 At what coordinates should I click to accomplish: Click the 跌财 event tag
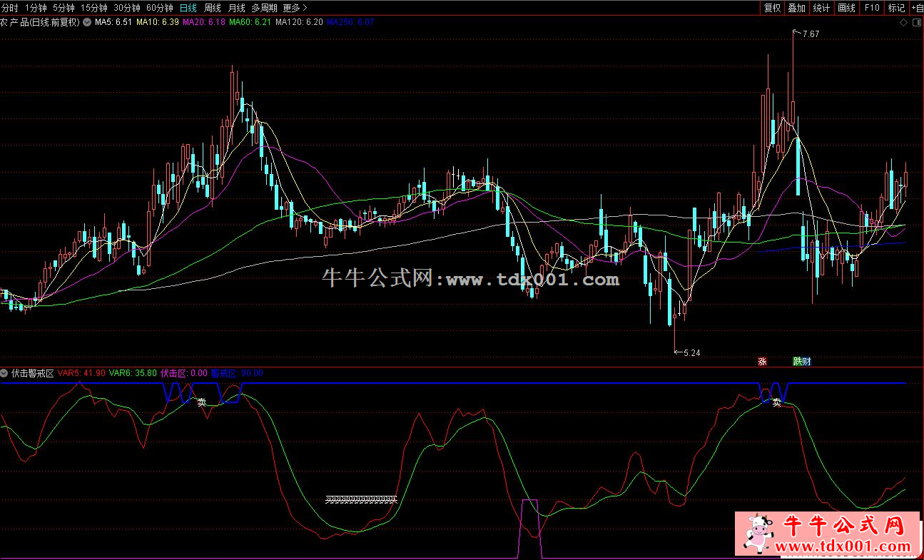pyautogui.click(x=802, y=362)
